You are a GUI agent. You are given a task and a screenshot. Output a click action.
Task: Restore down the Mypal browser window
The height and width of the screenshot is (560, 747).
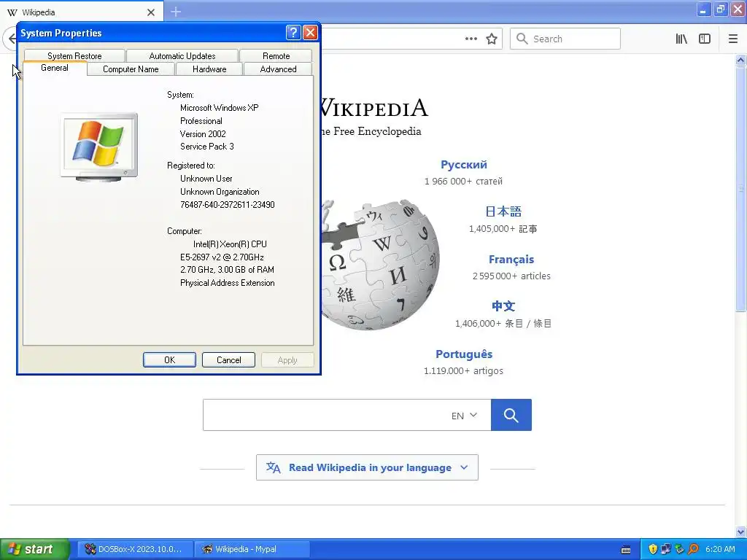720,9
